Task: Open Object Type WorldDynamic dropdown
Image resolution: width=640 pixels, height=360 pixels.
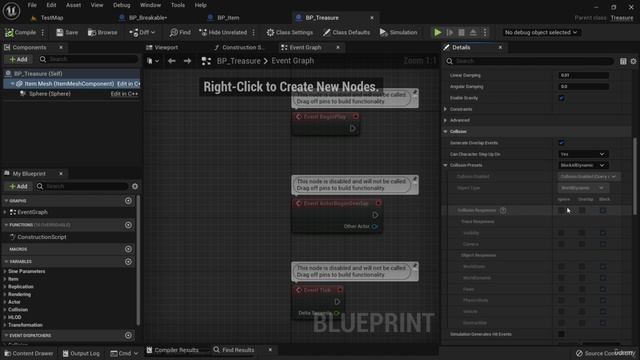Action: 583,188
